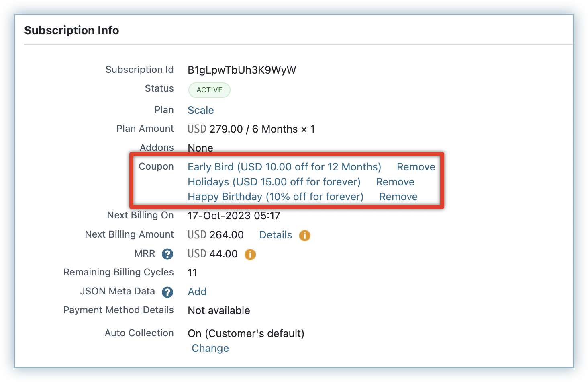Screen dimensions: 588x382
Task: Click the orange info icon beside Details
Action: 305,235
